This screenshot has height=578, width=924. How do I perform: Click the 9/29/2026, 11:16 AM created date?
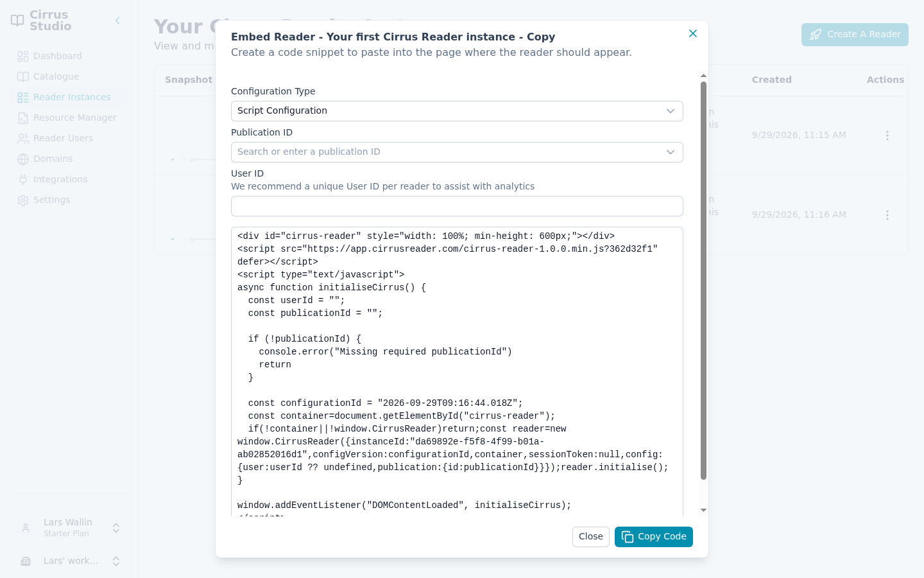tap(799, 215)
